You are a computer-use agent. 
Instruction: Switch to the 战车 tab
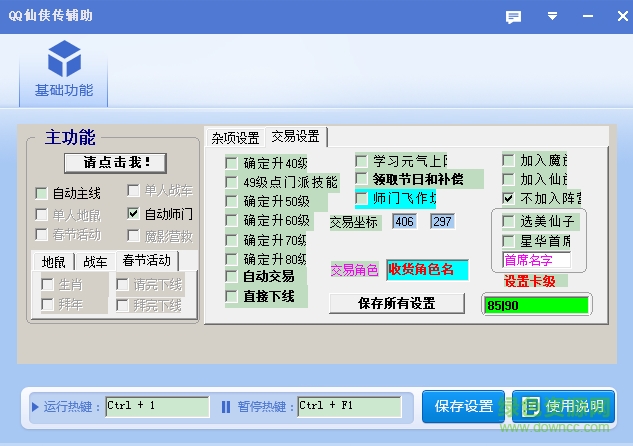point(95,262)
